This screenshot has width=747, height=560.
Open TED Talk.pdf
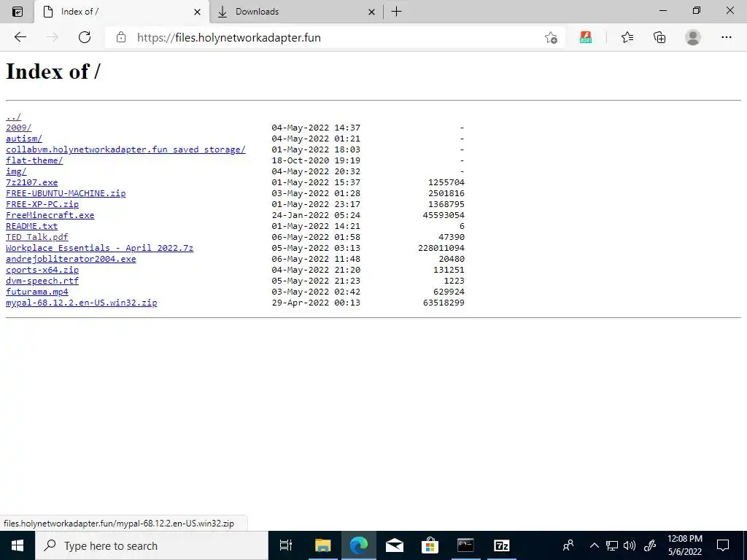[37, 237]
